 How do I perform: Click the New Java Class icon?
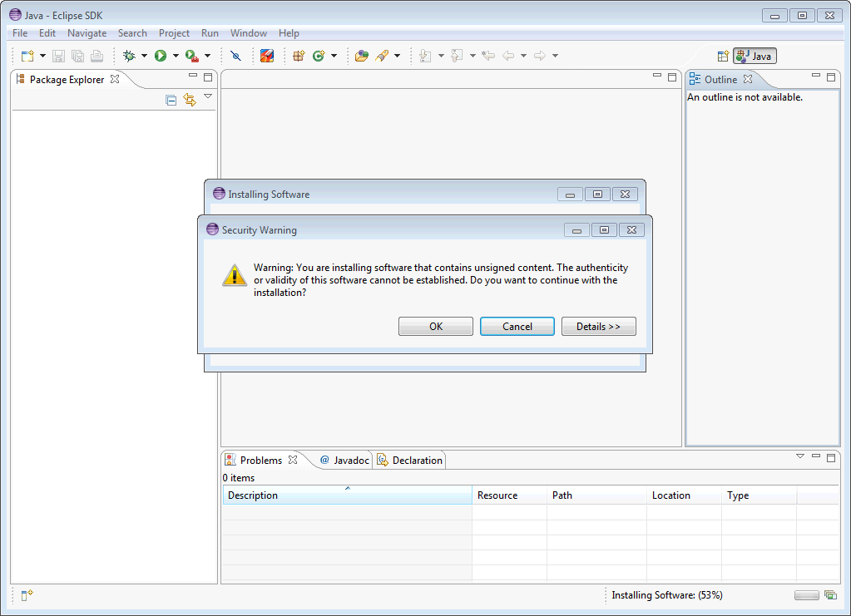pos(319,56)
